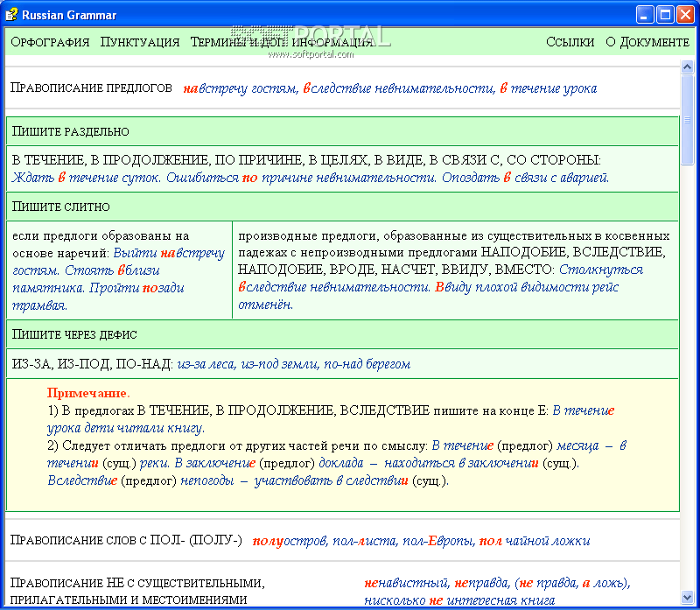
Task: Close the Russian Grammar window
Action: click(685, 15)
